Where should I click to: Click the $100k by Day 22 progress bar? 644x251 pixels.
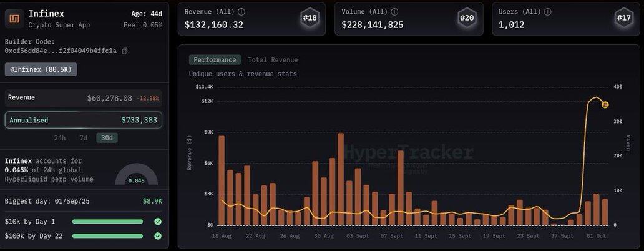coord(107,236)
